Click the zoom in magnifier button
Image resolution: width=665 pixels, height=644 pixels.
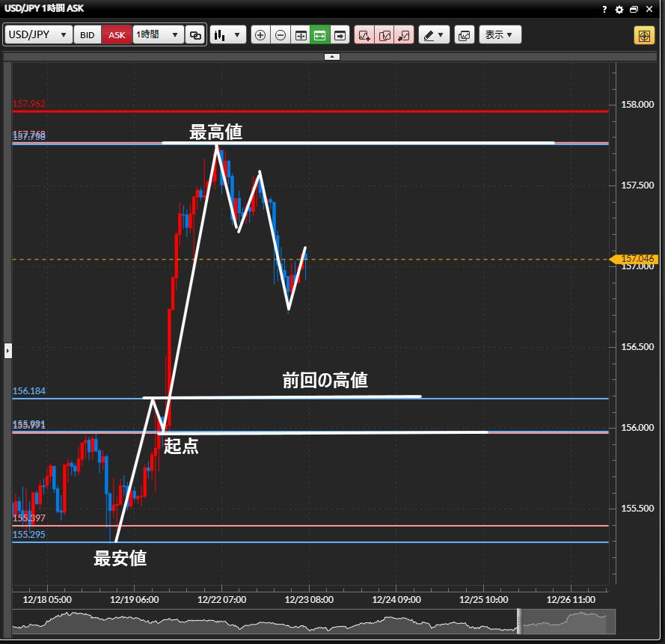point(260,35)
